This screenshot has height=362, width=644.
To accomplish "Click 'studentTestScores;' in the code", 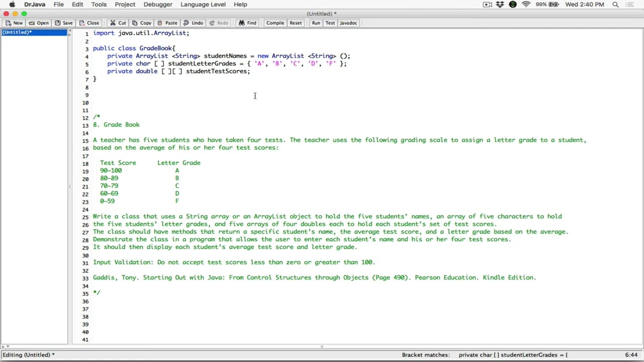I will click(218, 71).
